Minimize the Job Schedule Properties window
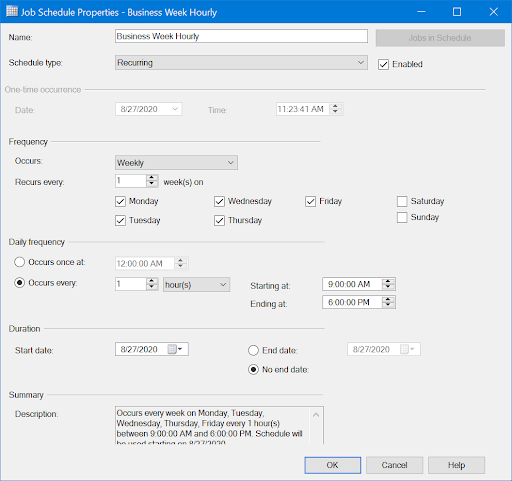Image resolution: width=512 pixels, height=481 pixels. (x=421, y=12)
